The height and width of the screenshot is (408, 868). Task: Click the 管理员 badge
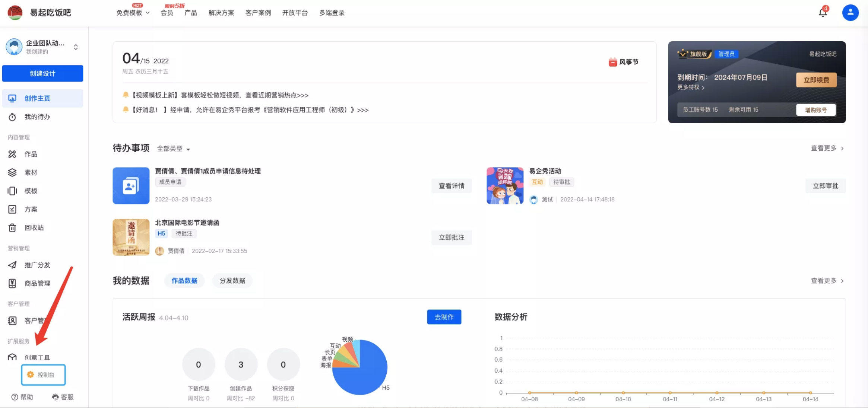pos(726,54)
